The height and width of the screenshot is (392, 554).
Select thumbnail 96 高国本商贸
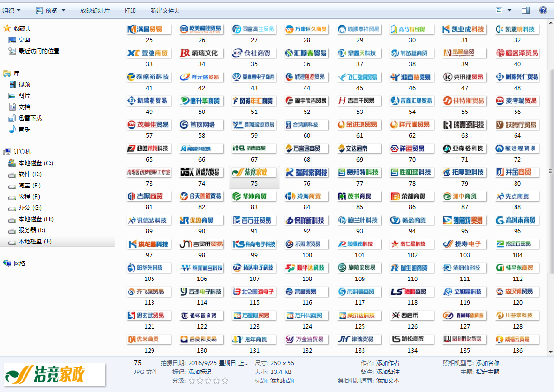[x=517, y=221]
